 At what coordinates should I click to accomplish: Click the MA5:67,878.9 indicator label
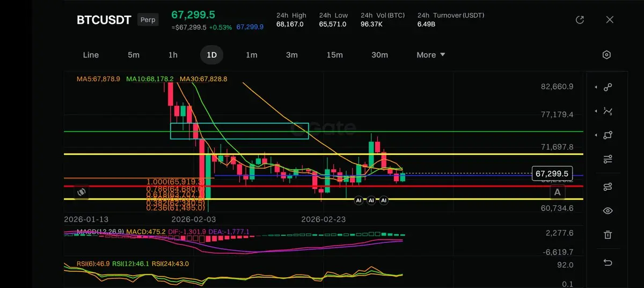pos(98,79)
